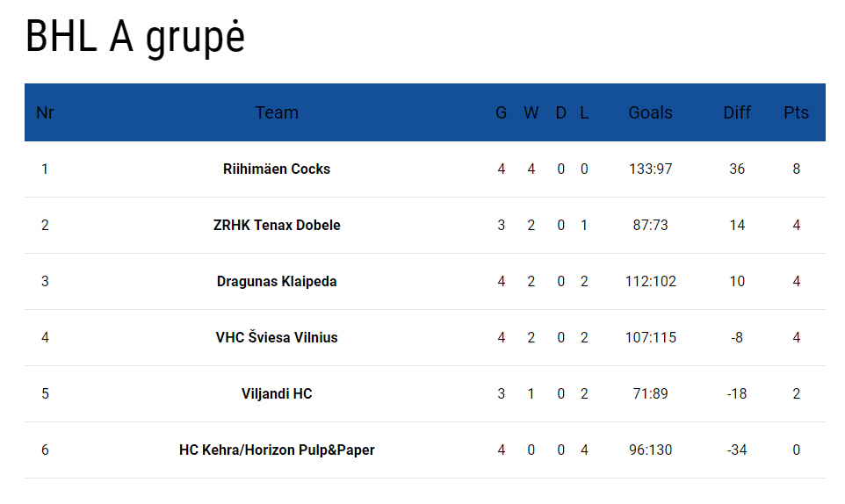This screenshot has height=504, width=845.
Task: Click the Diff column header
Action: [737, 112]
